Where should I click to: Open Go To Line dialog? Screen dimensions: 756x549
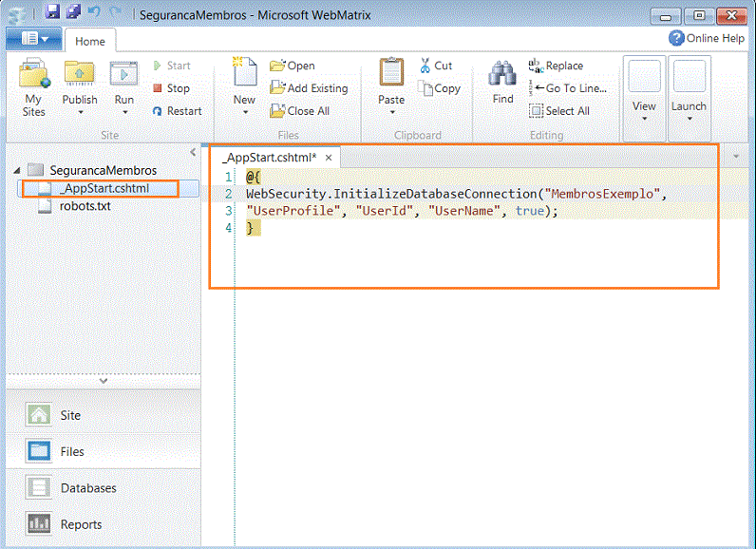(568, 88)
